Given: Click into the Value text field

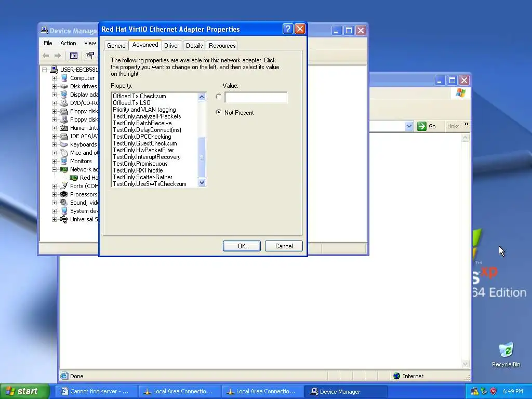Looking at the screenshot, I should pyautogui.click(x=256, y=97).
